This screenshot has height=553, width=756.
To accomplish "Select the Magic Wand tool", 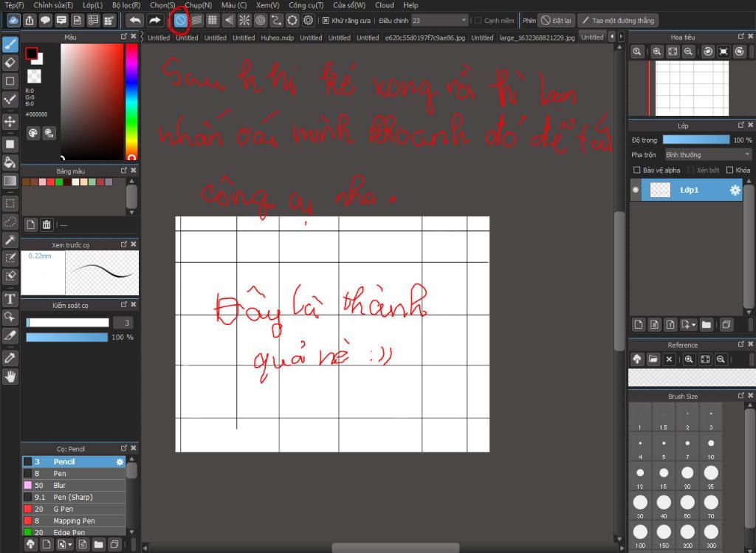I will 10,240.
